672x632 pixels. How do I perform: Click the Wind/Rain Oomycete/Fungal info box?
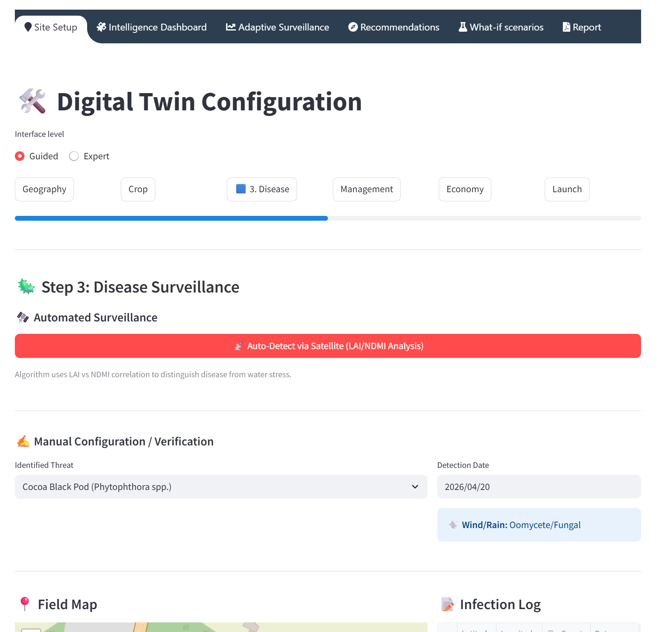pos(539,525)
